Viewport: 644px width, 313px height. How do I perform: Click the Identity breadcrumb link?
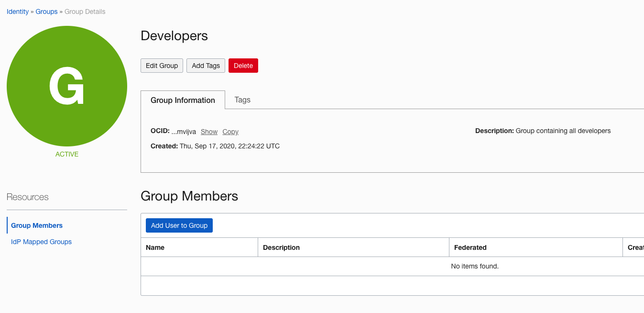pyautogui.click(x=18, y=11)
